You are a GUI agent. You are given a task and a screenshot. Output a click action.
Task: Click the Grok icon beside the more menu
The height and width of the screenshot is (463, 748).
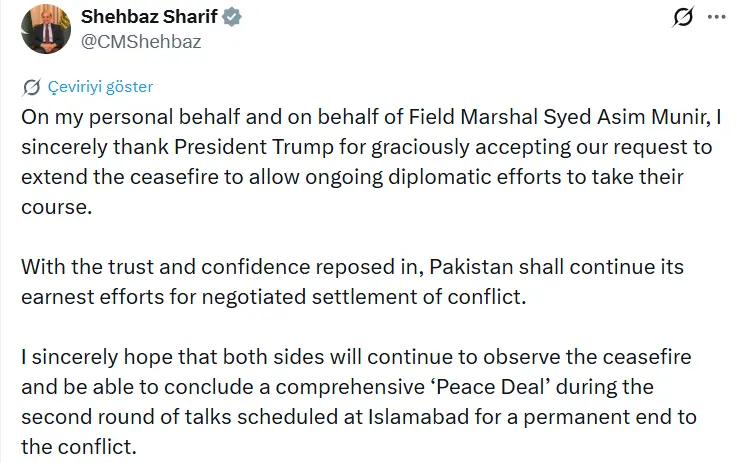pos(685,18)
